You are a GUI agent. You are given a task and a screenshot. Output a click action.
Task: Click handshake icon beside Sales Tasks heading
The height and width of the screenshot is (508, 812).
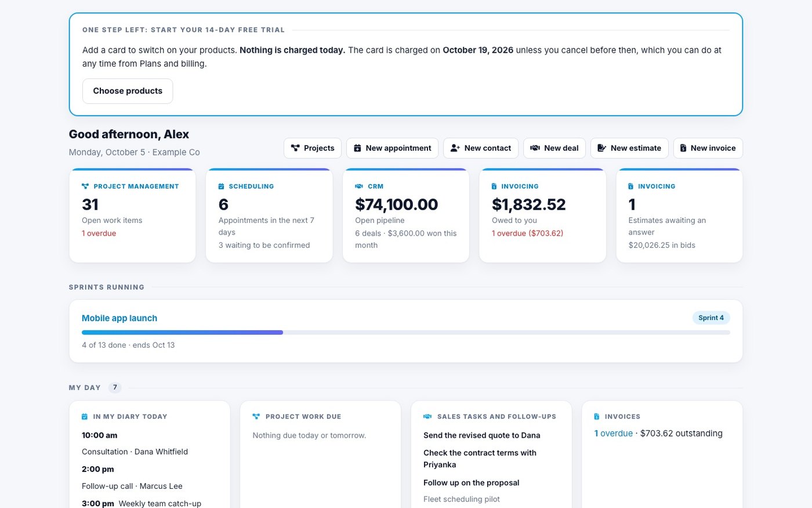[427, 416]
